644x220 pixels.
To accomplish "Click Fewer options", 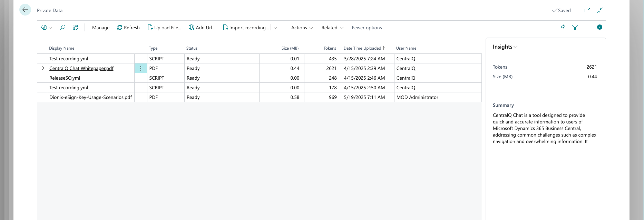I will point(367,28).
